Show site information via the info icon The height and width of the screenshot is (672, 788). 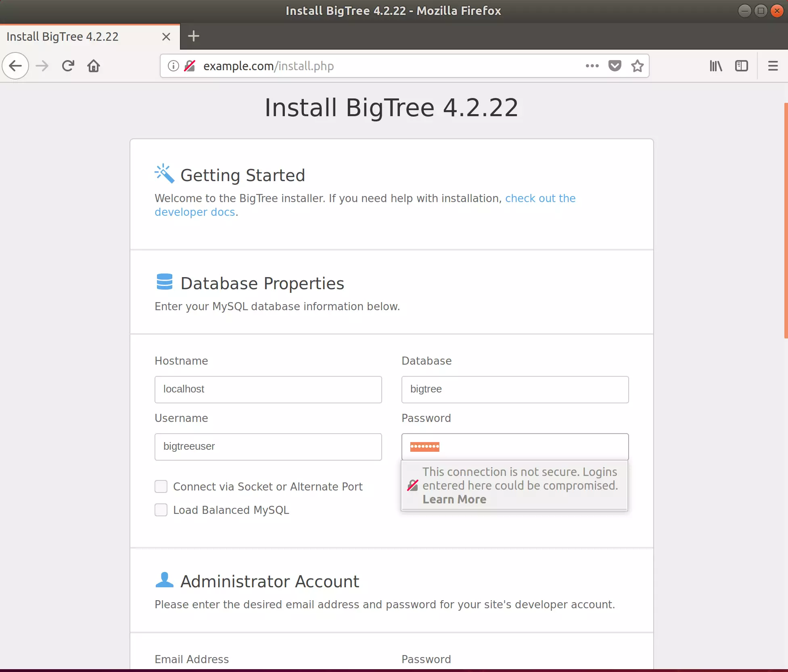[x=173, y=66]
